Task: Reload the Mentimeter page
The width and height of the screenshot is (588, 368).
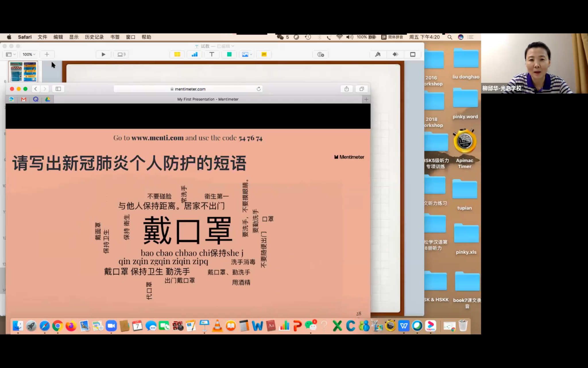Action: tap(258, 89)
